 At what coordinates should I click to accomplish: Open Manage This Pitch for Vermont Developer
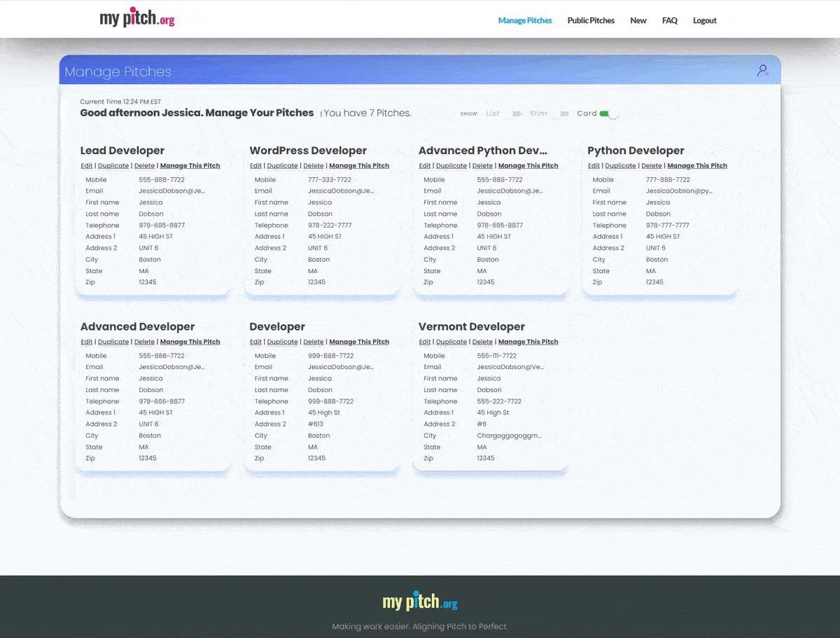[528, 341]
